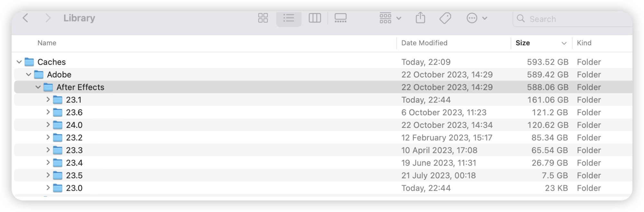Click the 65.54 GB size value
644x212 pixels.
pos(550,150)
